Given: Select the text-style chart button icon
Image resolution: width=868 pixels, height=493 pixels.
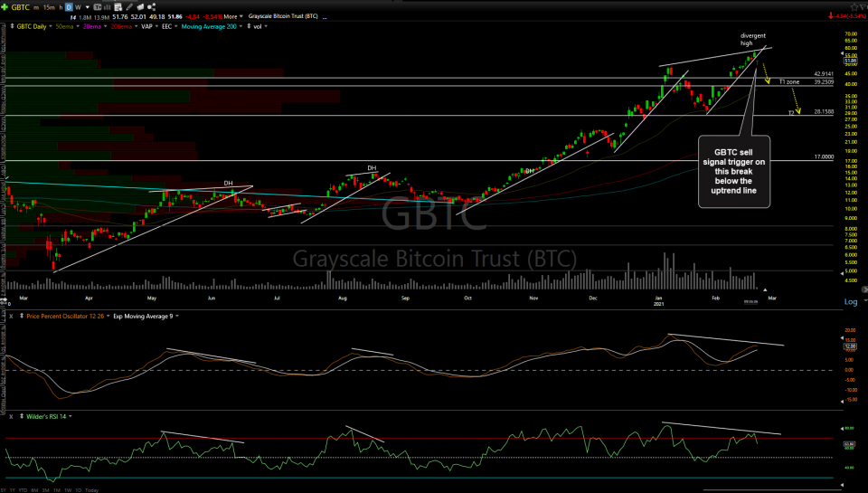Looking at the screenshot, I should point(98,7).
